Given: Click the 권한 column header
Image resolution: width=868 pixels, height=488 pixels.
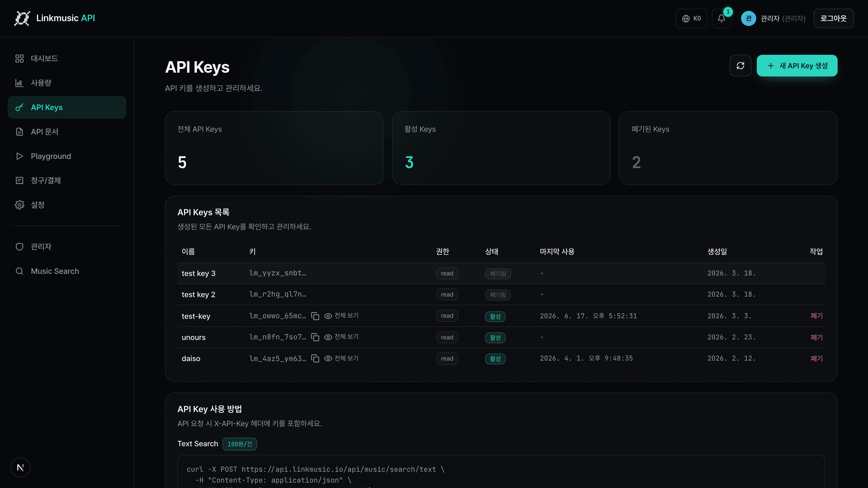Looking at the screenshot, I should (x=442, y=252).
